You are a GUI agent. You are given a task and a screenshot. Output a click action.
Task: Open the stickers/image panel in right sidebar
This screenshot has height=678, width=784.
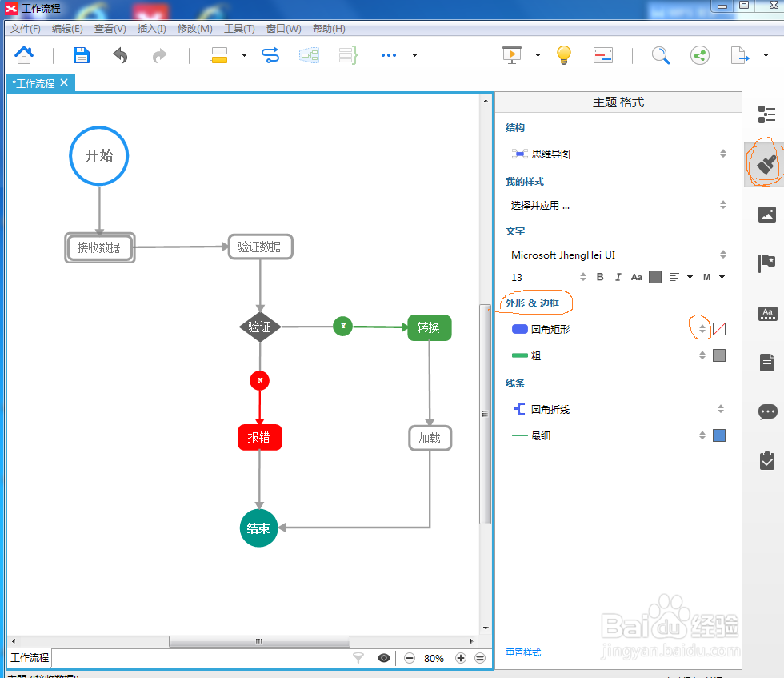click(766, 214)
